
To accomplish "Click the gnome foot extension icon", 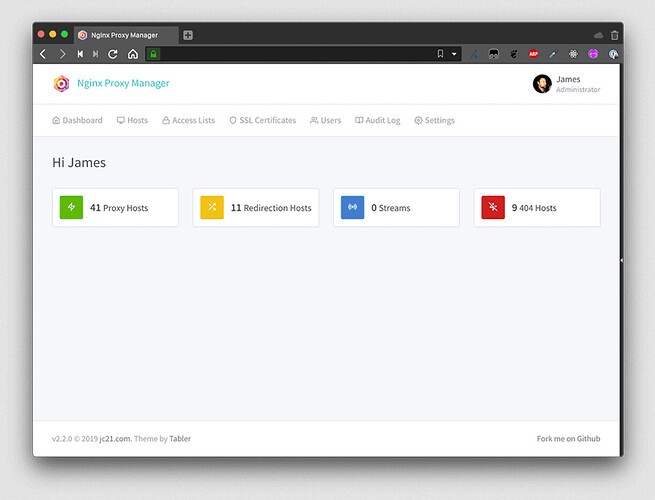I will pyautogui.click(x=514, y=54).
